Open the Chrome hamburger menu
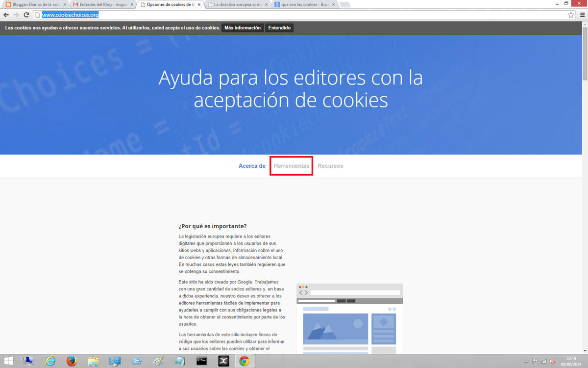 pos(581,15)
